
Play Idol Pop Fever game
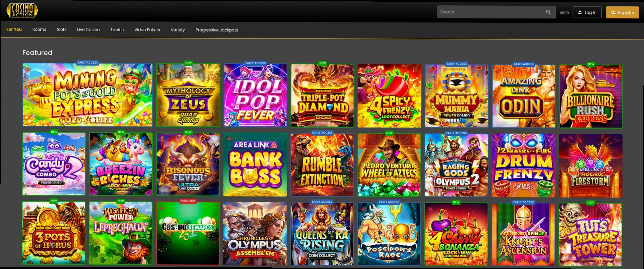tap(255, 95)
